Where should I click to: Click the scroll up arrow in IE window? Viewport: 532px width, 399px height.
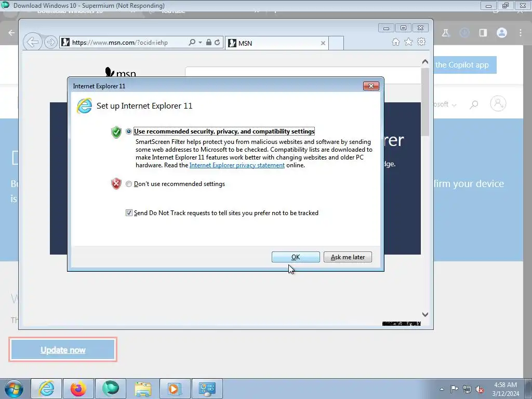pyautogui.click(x=425, y=62)
